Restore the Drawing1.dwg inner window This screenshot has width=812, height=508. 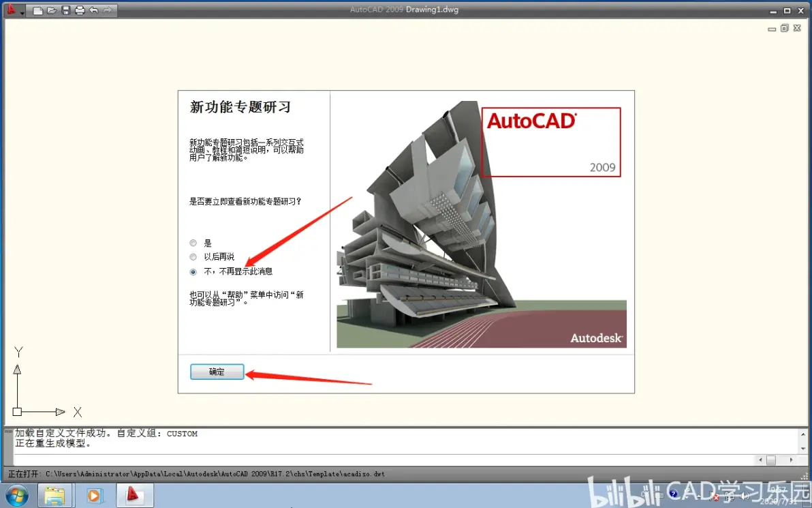[x=785, y=29]
